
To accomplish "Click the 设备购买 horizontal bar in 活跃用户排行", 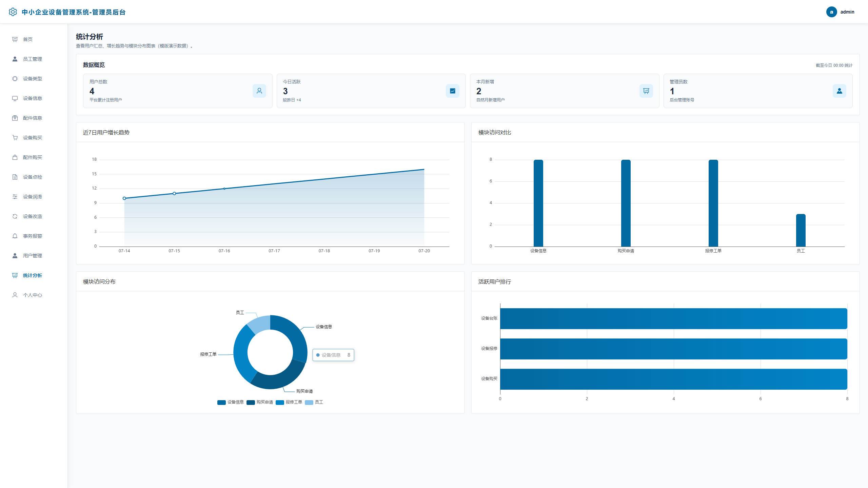I will tap(674, 379).
